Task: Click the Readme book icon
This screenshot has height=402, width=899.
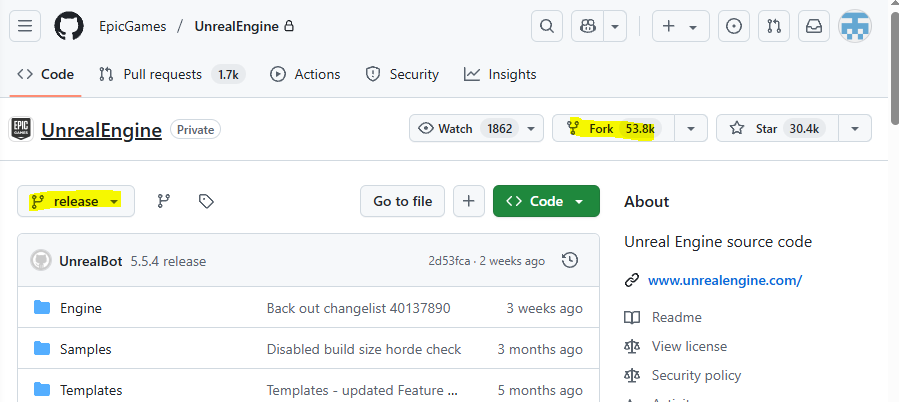Action: pyautogui.click(x=632, y=317)
